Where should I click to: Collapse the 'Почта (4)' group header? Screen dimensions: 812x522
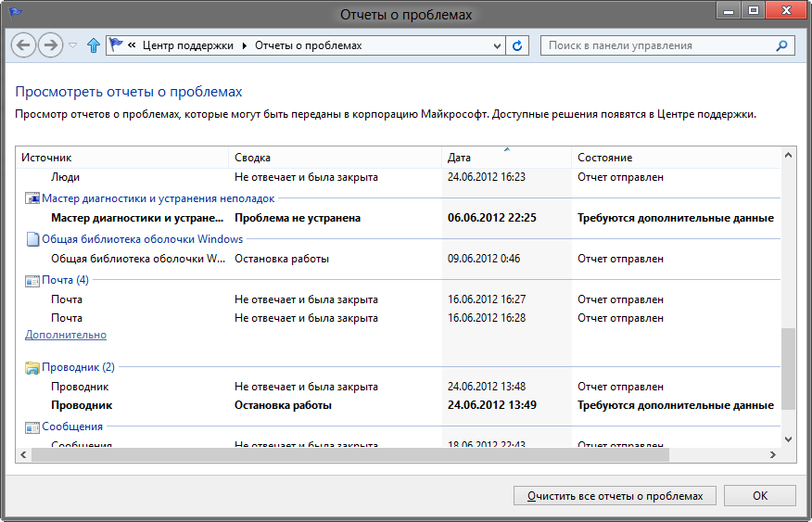click(x=65, y=280)
